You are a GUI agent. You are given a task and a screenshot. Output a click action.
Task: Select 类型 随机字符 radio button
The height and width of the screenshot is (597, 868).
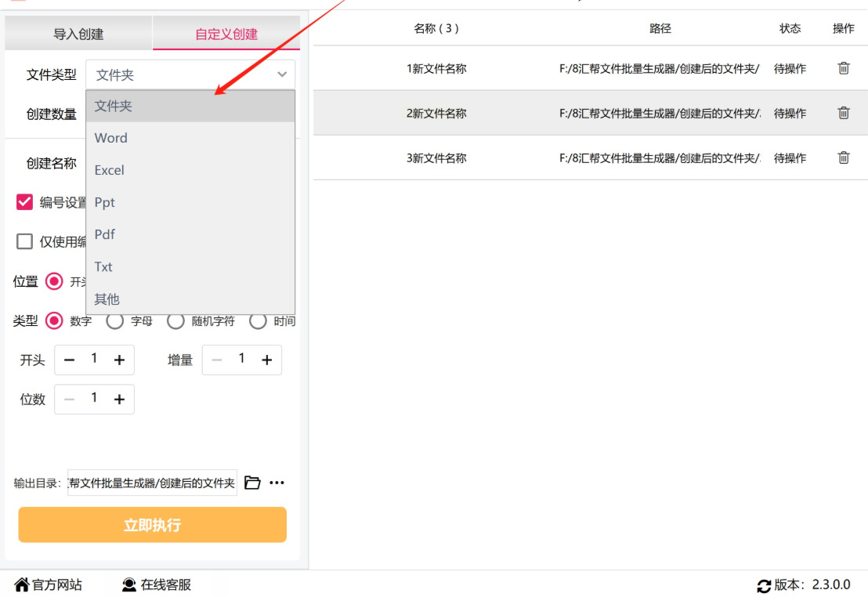tap(175, 320)
